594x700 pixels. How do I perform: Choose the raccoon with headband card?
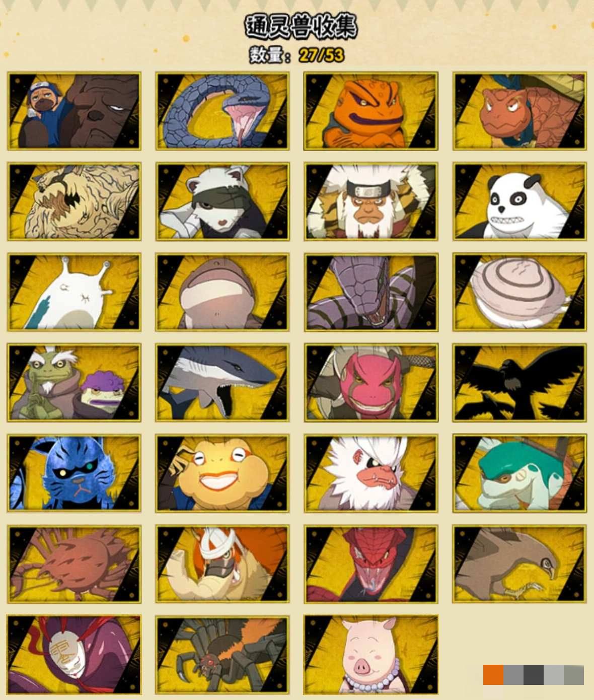point(222,201)
